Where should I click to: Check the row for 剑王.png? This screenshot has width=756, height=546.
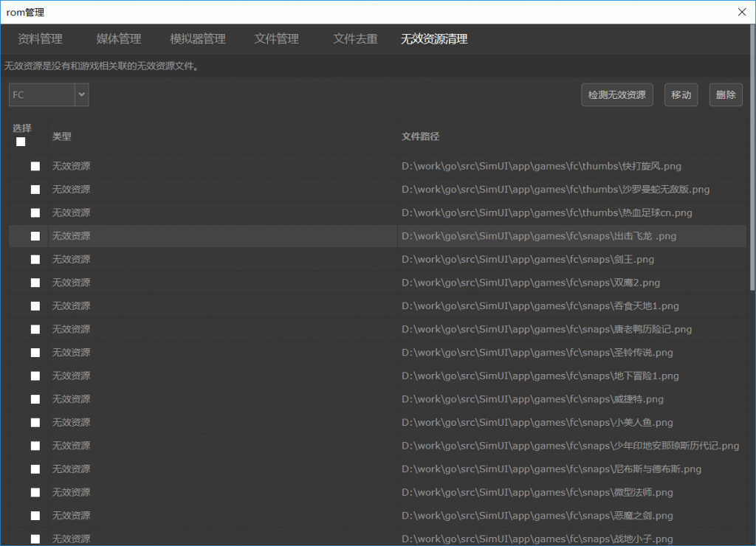35,260
